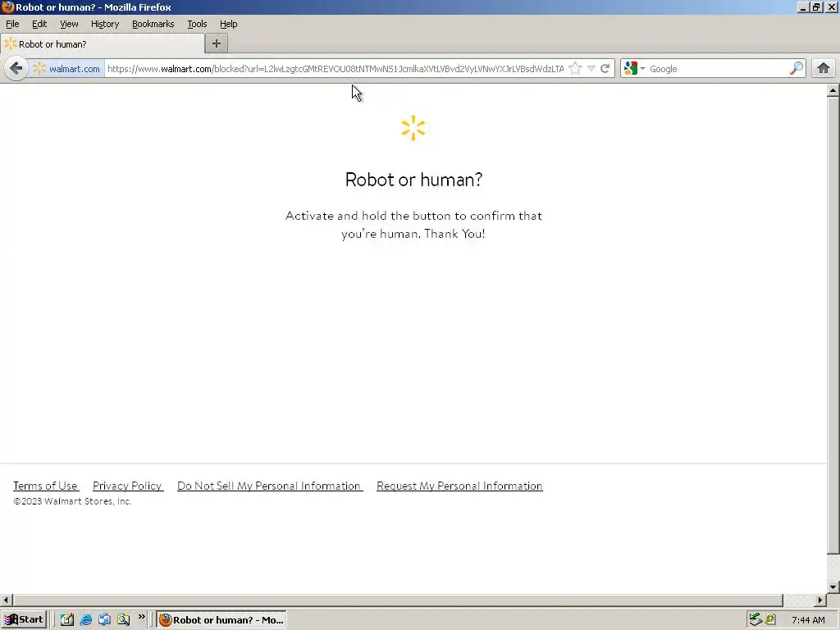This screenshot has height=630, width=840.
Task: Click the 'Robot or human?' heading
Action: tap(413, 180)
